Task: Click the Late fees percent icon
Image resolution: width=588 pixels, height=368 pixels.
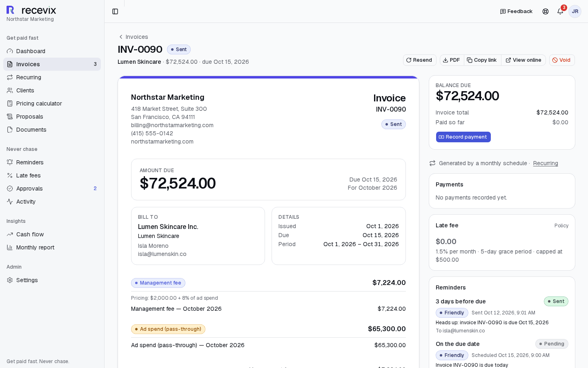Action: coord(10,175)
